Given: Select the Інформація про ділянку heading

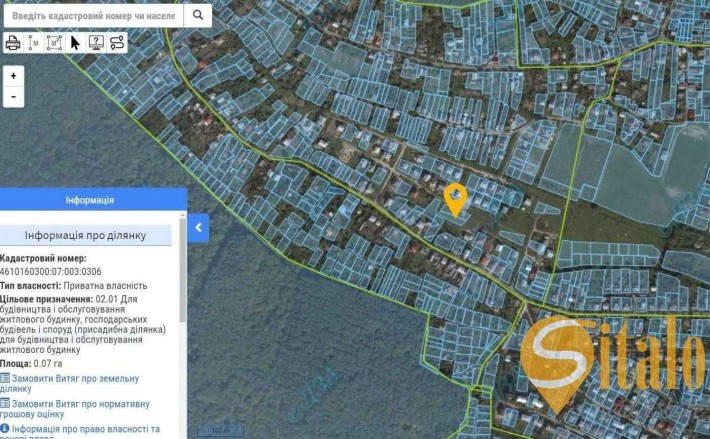Looking at the screenshot, I should 86,235.
